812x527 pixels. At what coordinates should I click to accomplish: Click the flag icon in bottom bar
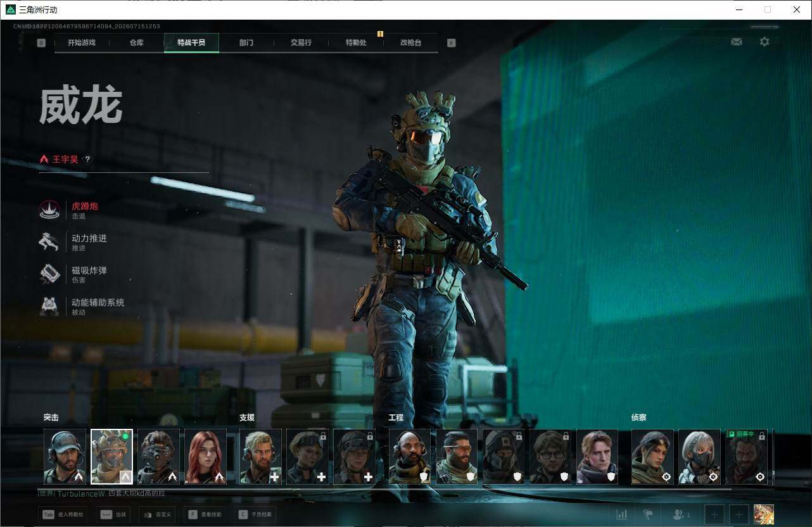pos(648,515)
